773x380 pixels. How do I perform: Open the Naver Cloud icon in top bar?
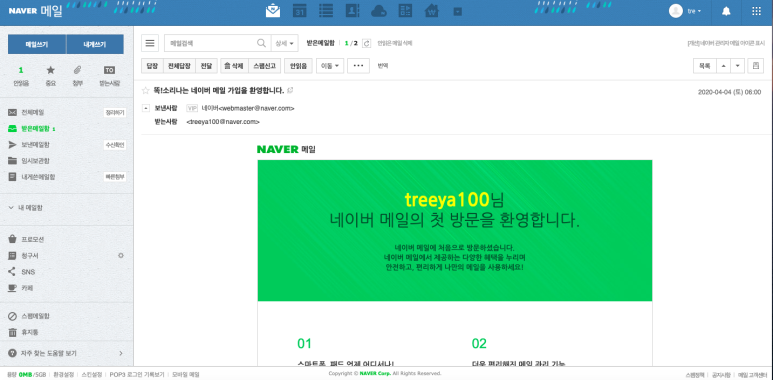coord(379,11)
